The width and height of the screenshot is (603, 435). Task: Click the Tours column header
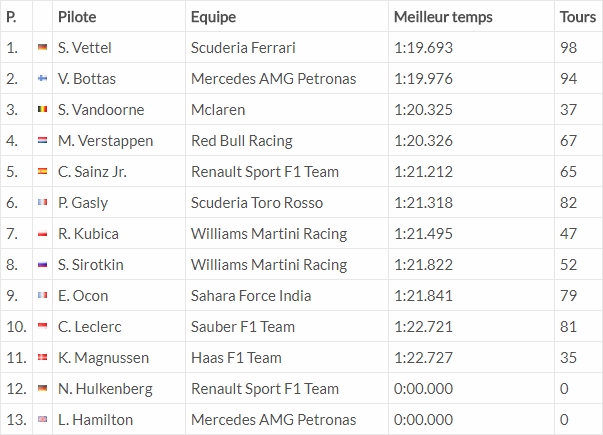tap(578, 17)
